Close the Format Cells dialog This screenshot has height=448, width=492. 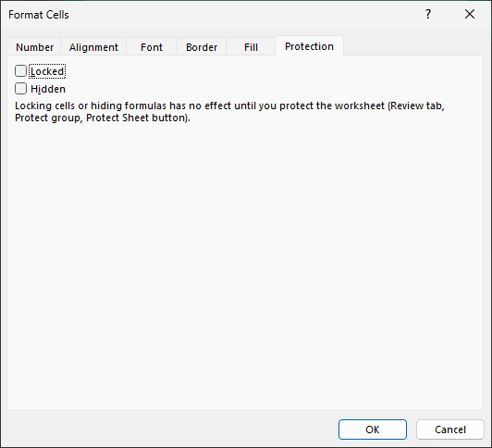[470, 14]
